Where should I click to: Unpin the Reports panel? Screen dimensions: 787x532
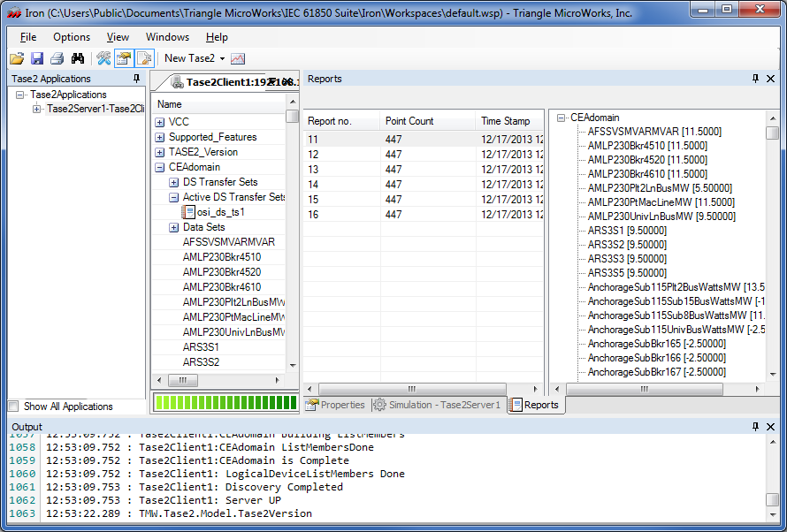(754, 79)
